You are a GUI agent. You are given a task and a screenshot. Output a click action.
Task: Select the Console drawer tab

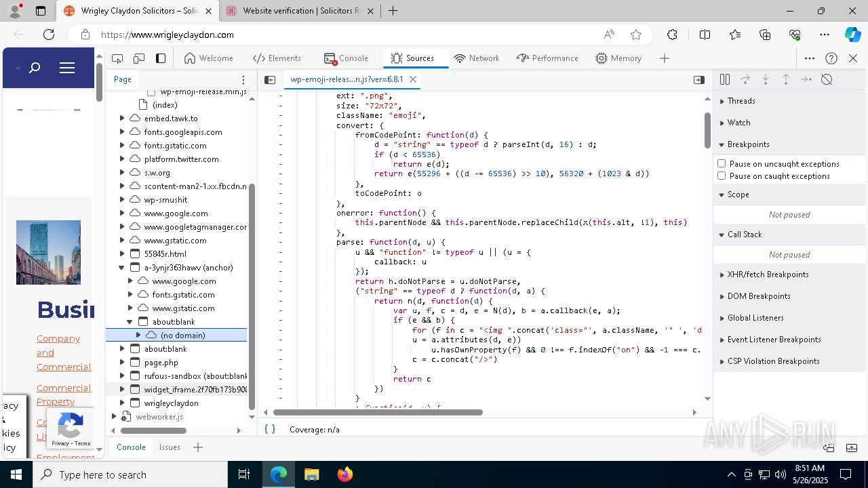click(131, 447)
